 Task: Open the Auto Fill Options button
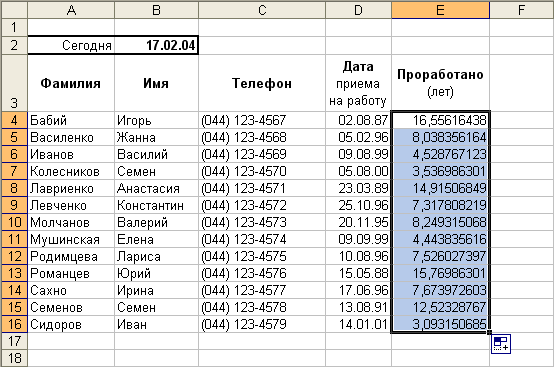coord(501,343)
